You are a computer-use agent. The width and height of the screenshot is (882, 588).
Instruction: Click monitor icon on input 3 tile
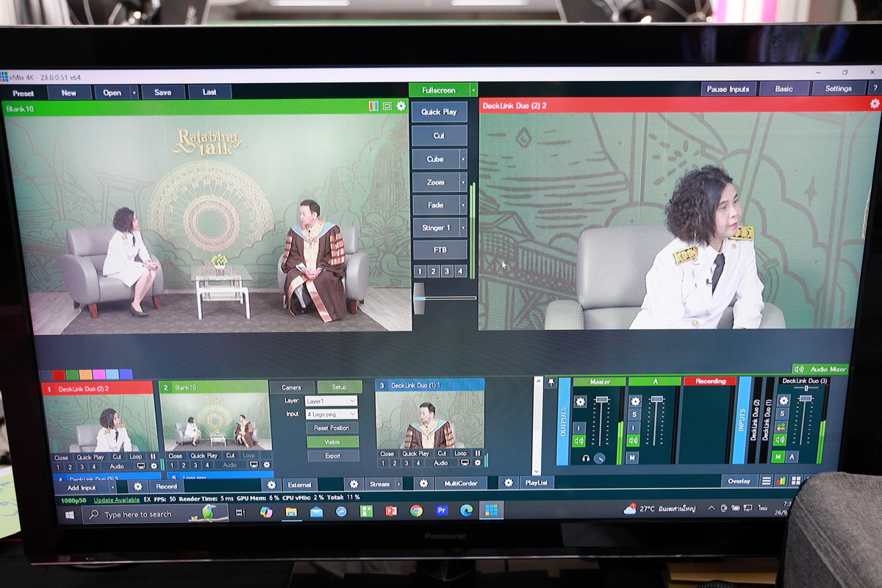pos(465,462)
